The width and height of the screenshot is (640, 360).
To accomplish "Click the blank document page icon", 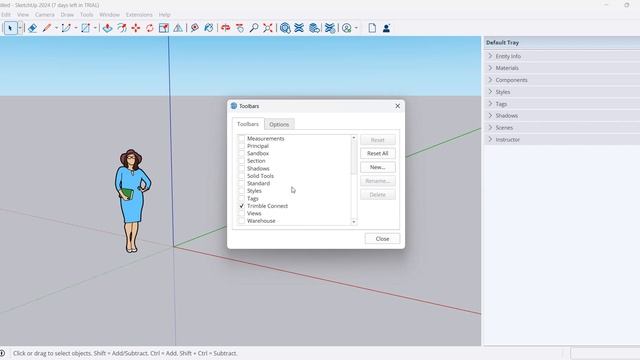I will (372, 28).
